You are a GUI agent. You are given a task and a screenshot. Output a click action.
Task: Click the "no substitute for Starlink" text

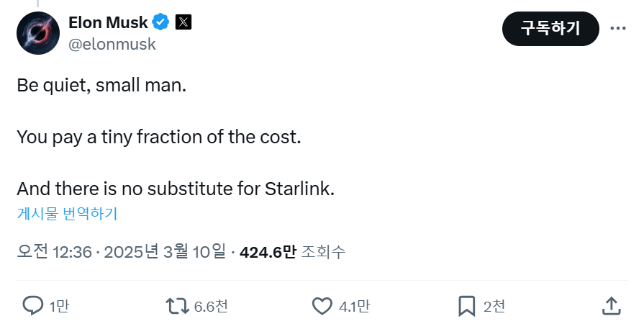[x=239, y=189]
